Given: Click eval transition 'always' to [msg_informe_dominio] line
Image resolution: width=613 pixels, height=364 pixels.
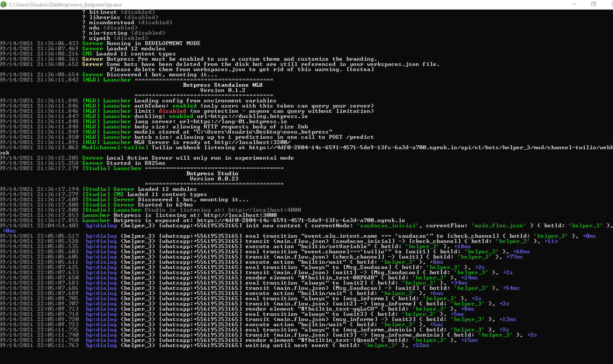Looking at the screenshot, I should [254, 330].
